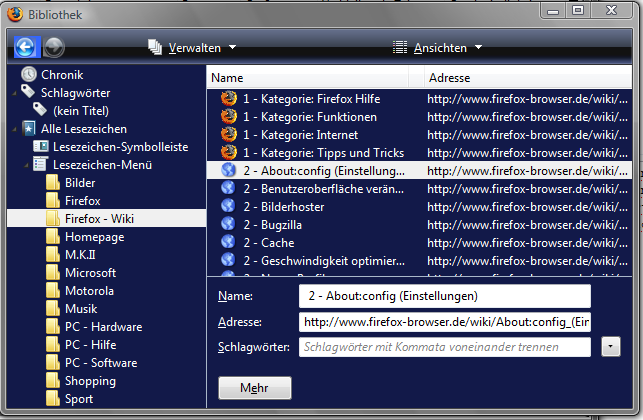Select Alle Lesezeichen in the tree
643x420 pixels.
84,129
